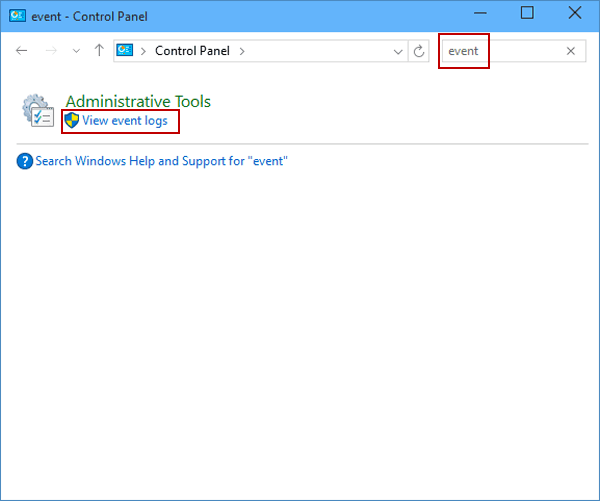Open the address bar history dropdown
This screenshot has width=600, height=501.
click(398, 51)
